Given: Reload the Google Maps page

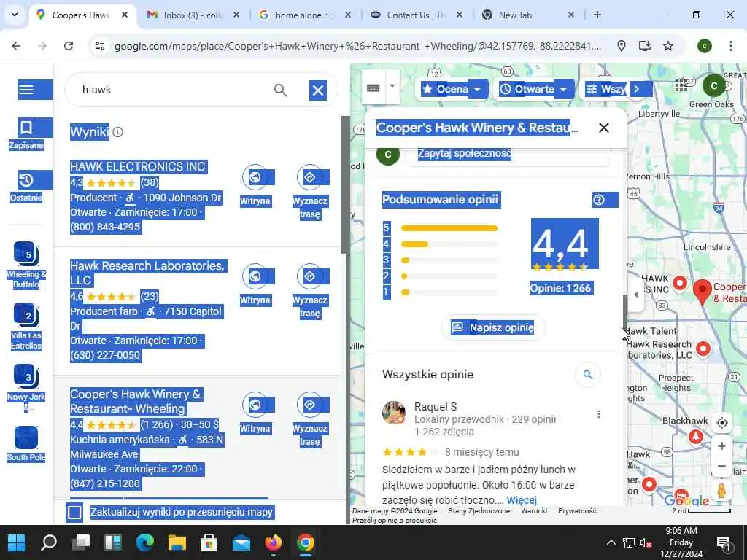Looking at the screenshot, I should point(69,46).
